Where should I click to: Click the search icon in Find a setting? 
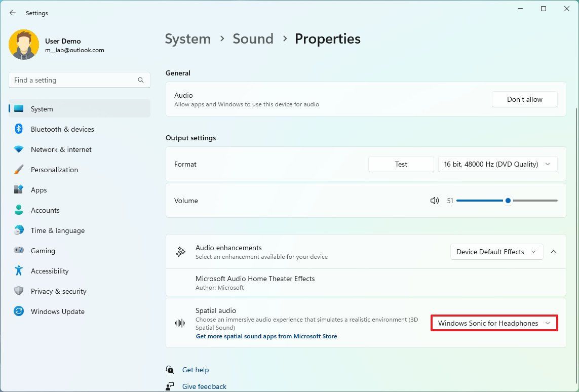coord(140,80)
